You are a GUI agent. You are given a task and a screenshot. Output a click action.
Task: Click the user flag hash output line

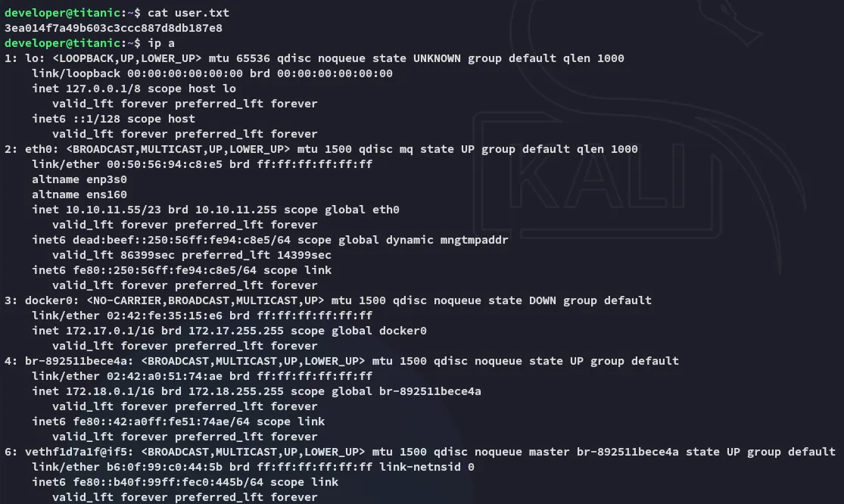(114, 27)
